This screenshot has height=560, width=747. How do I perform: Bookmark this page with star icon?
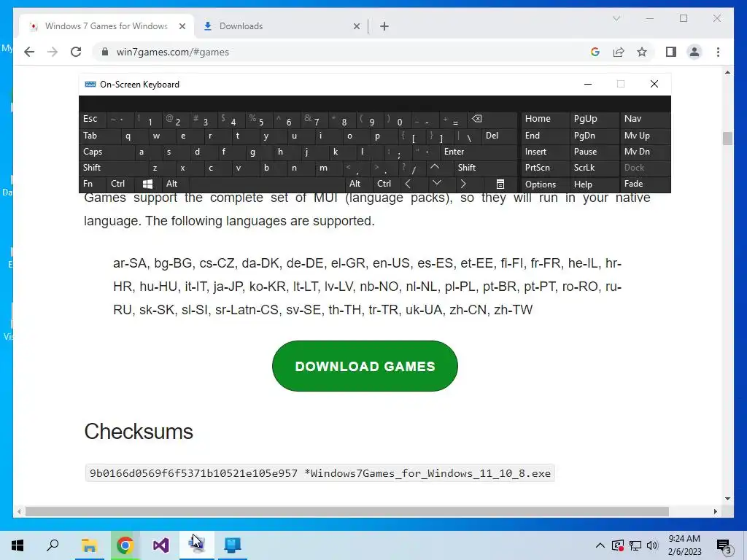[642, 52]
